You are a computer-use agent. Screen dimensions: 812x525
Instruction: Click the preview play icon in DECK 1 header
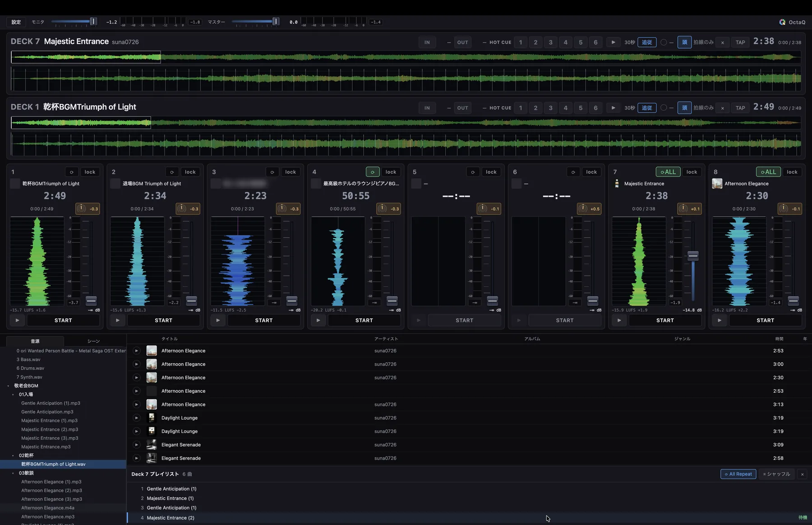[x=613, y=108]
